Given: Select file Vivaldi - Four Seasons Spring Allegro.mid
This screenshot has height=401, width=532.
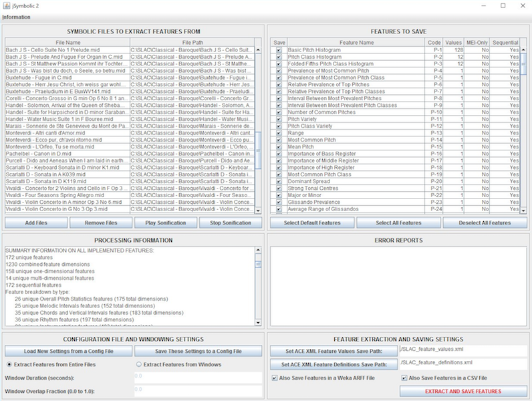Looking at the screenshot, I should click(x=68, y=195).
